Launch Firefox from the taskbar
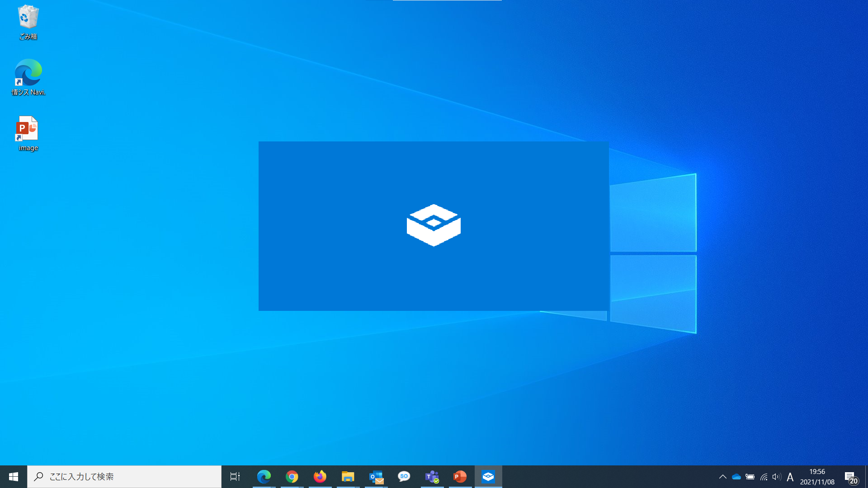Viewport: 868px width, 488px height. click(x=320, y=477)
